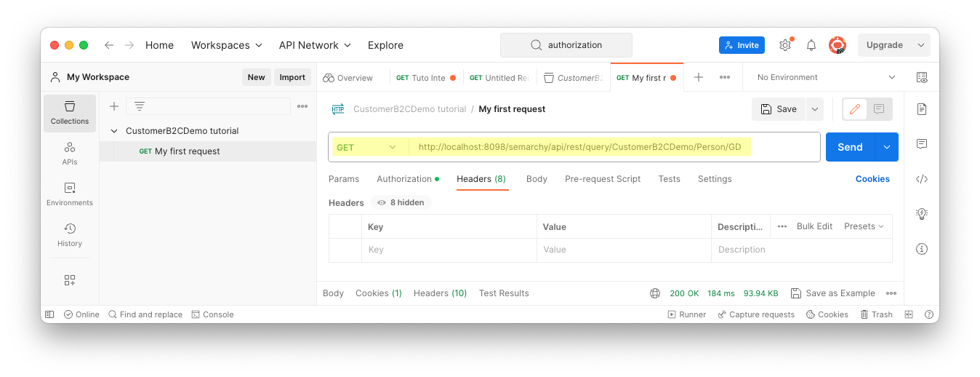The height and width of the screenshot is (377, 980).
Task: Open the Comments icon in right sidebar
Action: (x=922, y=144)
